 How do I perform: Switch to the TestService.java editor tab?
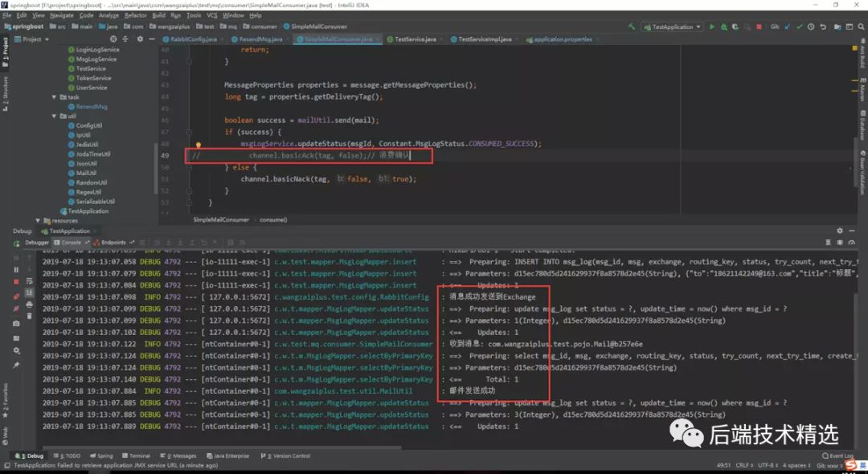[415, 39]
